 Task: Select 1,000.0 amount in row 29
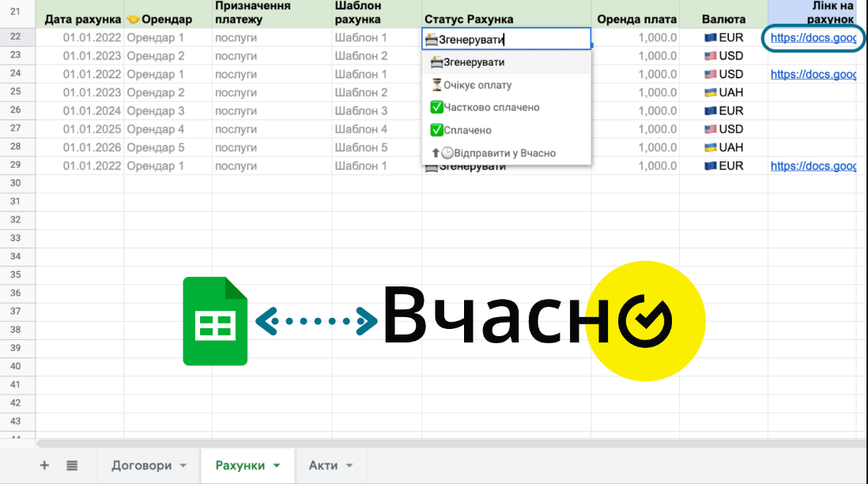(635, 165)
